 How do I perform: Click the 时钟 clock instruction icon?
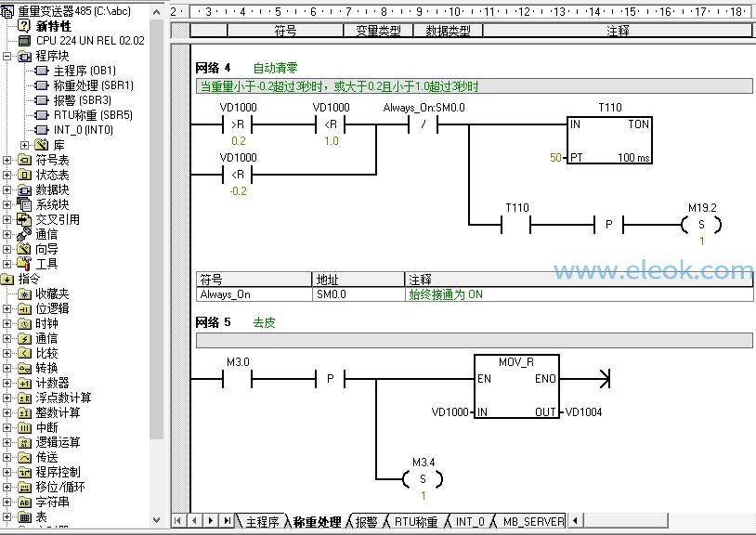24,324
